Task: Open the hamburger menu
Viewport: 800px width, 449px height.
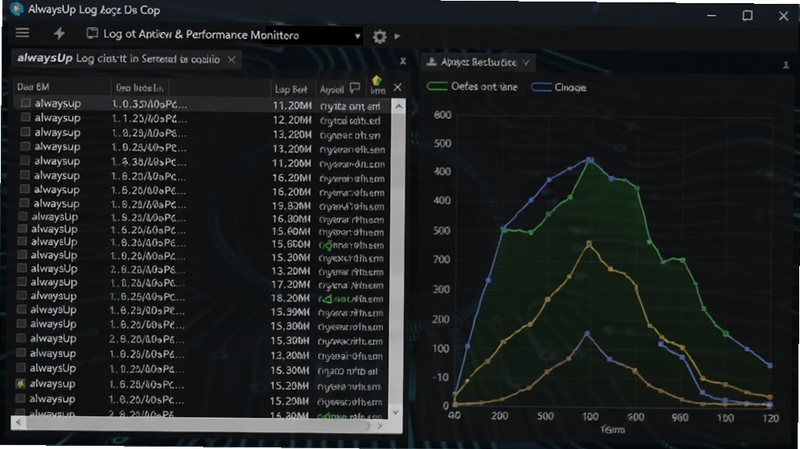Action: point(22,33)
